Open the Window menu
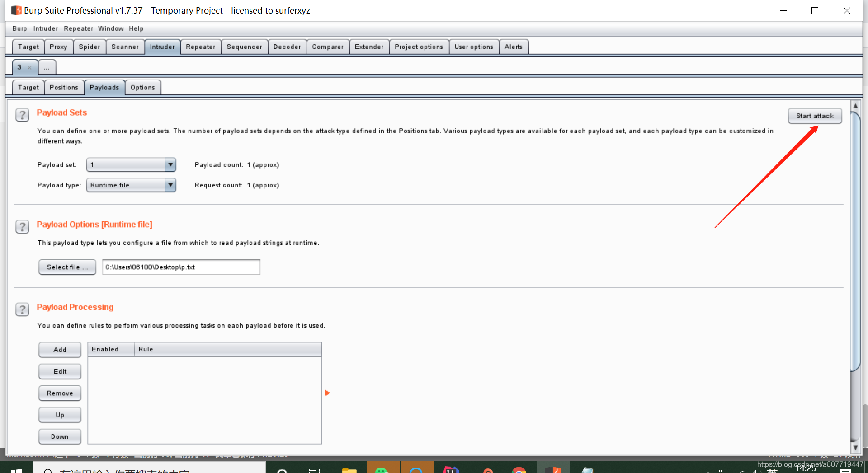The image size is (868, 473). click(x=111, y=28)
